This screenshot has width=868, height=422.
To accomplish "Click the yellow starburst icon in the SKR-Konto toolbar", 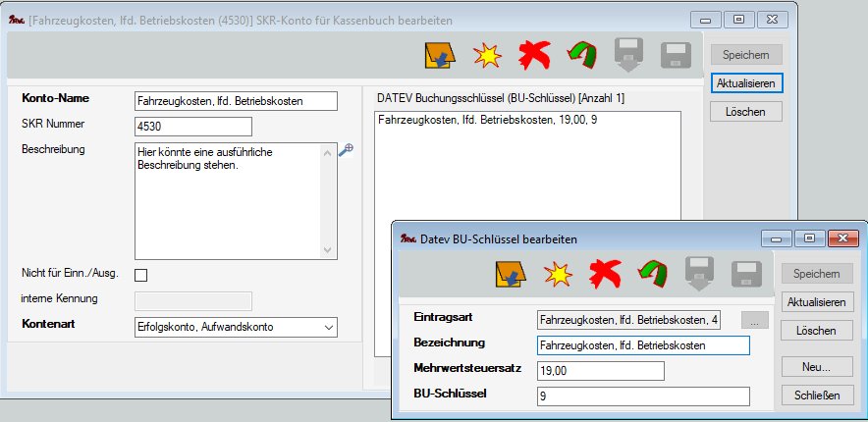I will pos(485,55).
